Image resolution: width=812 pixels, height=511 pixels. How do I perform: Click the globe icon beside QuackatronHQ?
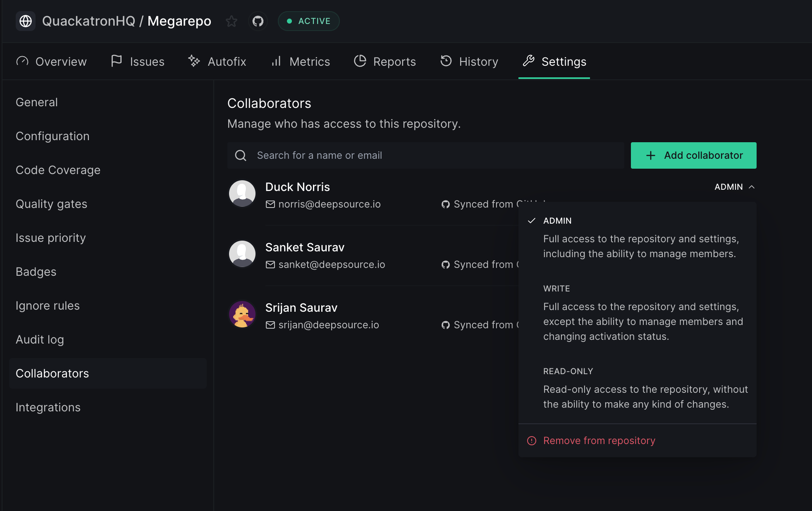click(26, 21)
